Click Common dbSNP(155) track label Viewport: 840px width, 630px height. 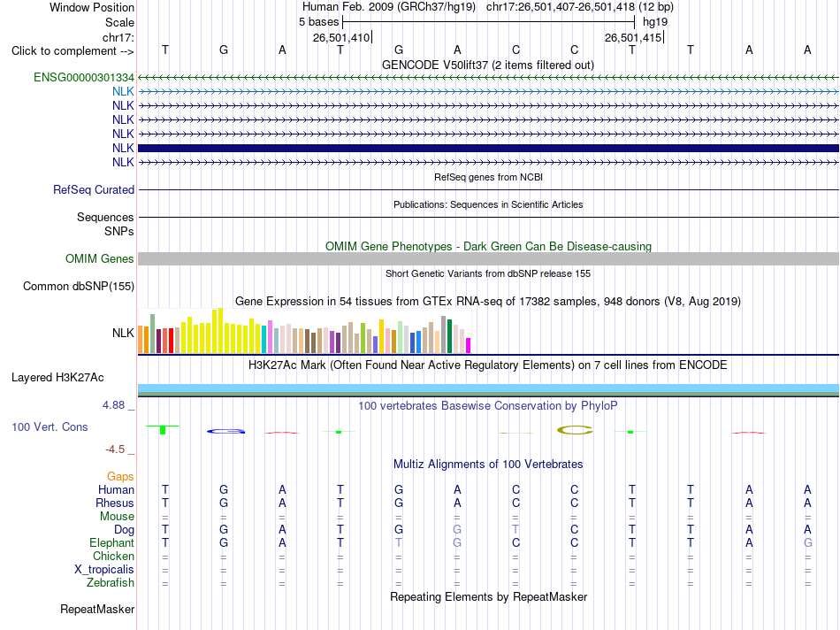click(x=79, y=287)
